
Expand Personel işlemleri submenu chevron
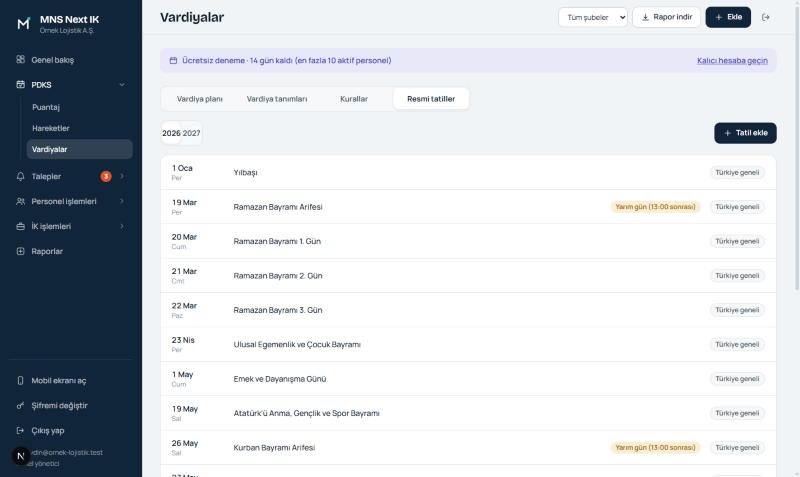tap(122, 201)
